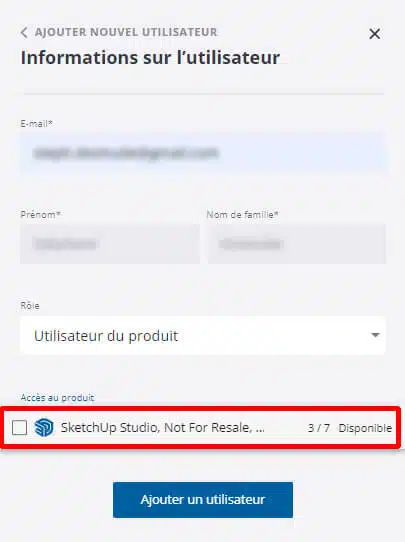Screen dimensions: 405x542
Task: Click the 'Accès au produit' section label
Action: pyautogui.click(x=57, y=398)
